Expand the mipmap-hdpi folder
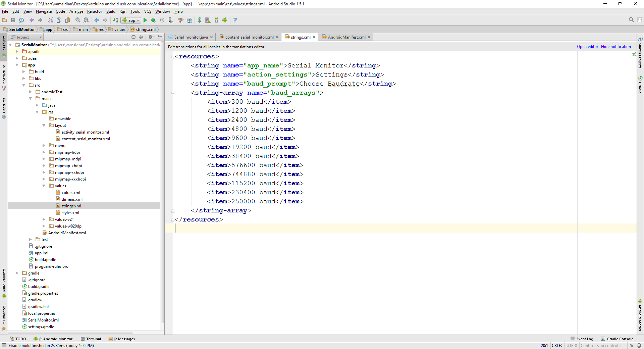 coord(44,152)
